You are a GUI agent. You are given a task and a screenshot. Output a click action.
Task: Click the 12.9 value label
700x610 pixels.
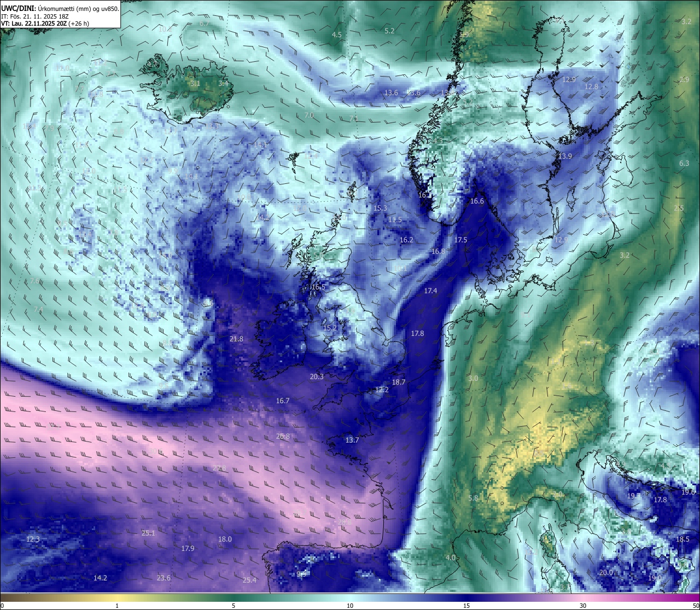569,79
